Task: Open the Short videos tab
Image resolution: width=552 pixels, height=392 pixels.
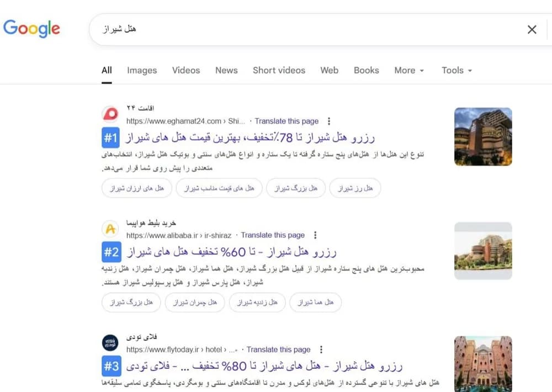Action: (279, 71)
